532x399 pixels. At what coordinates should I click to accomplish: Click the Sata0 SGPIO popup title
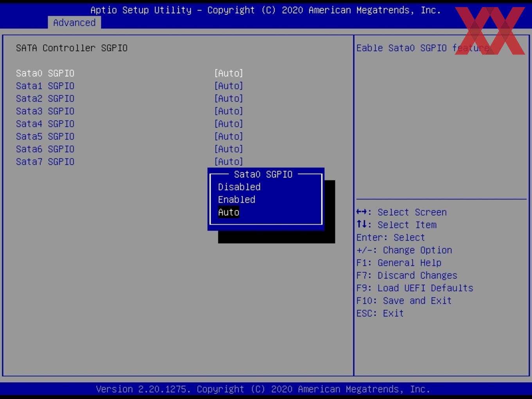(x=263, y=174)
